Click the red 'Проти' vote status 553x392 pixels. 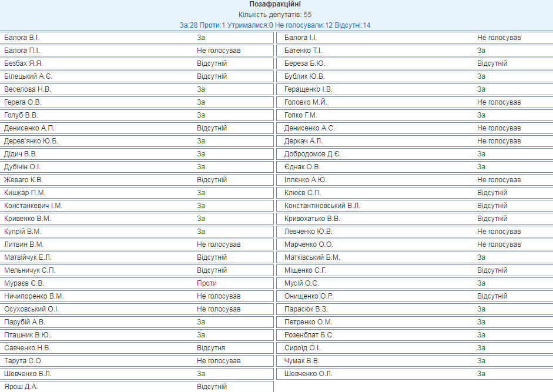tap(206, 283)
